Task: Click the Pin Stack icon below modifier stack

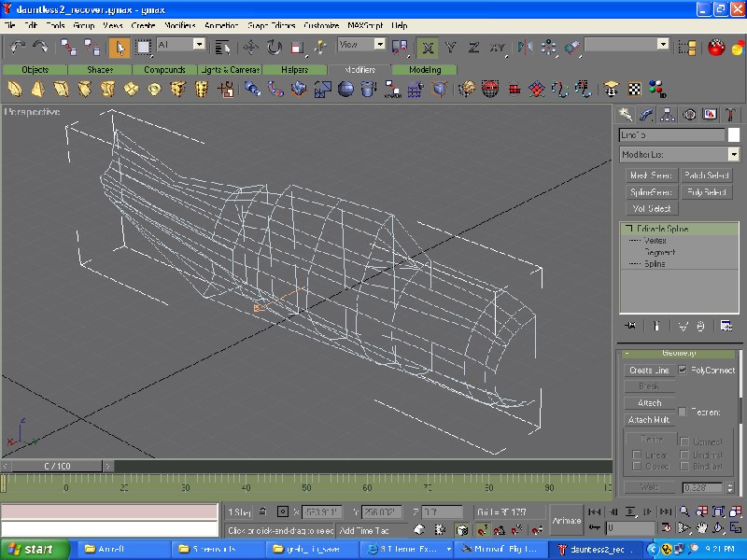Action: coord(630,326)
